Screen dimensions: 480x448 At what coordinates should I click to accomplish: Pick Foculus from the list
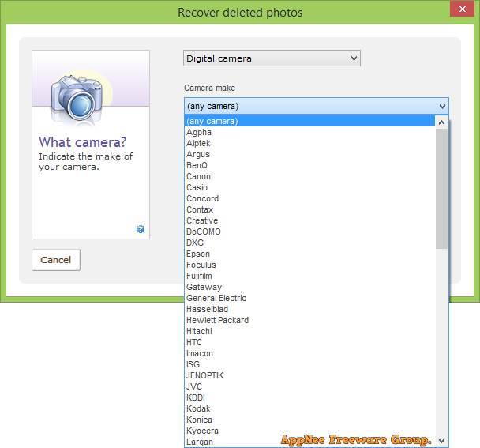tap(309, 265)
